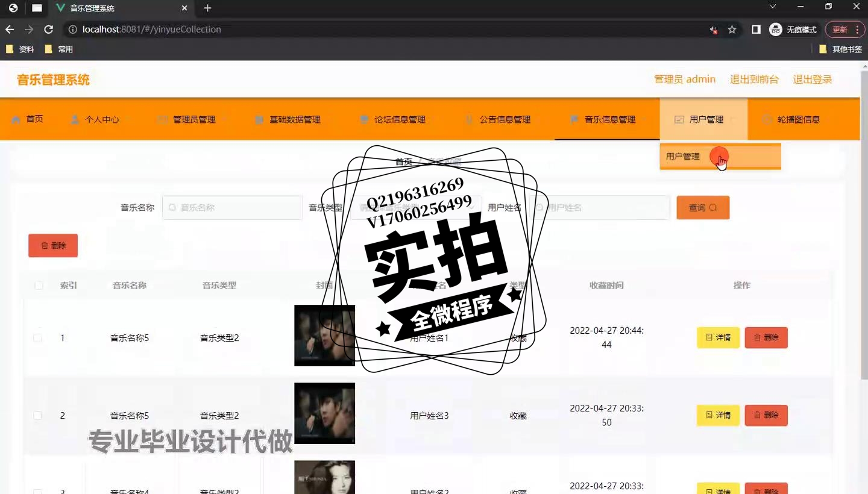Click the 管理员 admin link

pyautogui.click(x=685, y=80)
